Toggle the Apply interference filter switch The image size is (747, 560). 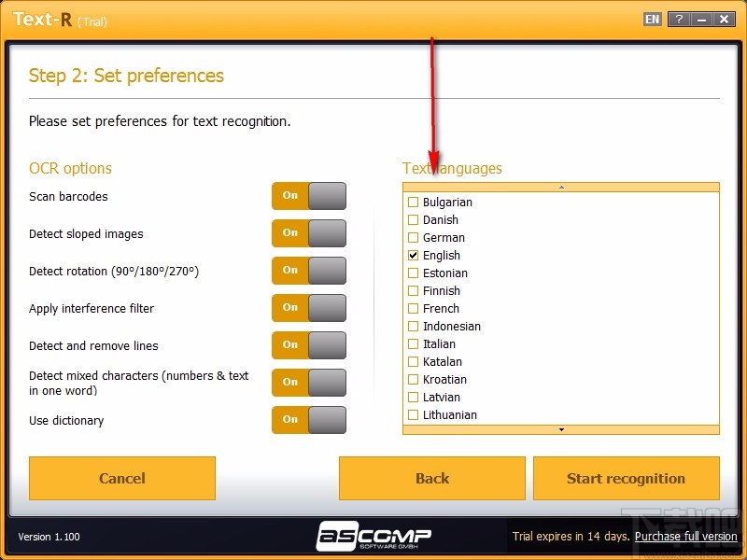pyautogui.click(x=309, y=308)
